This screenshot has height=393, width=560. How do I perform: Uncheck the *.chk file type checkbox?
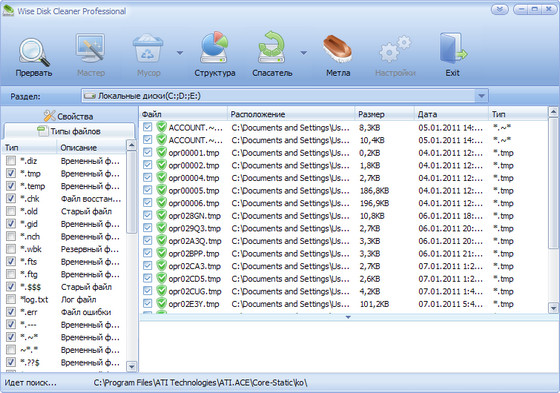11,198
